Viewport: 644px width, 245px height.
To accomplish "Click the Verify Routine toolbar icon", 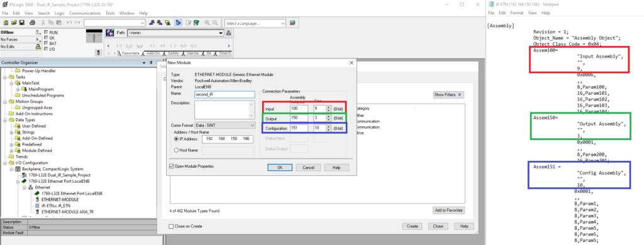I will point(188,23).
